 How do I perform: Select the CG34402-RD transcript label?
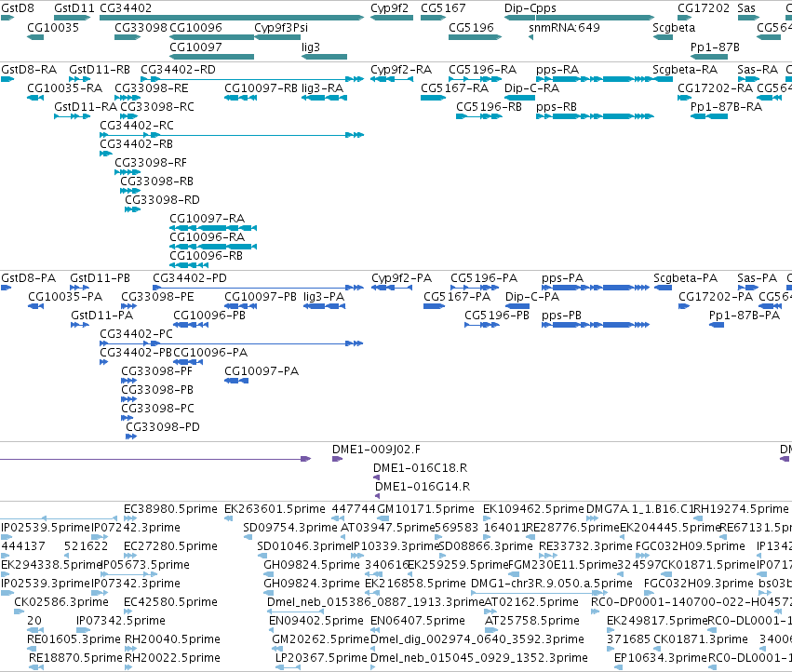pyautogui.click(x=178, y=70)
